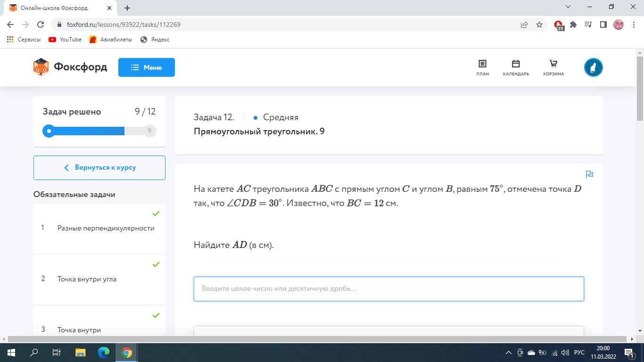Open taskbar search
This screenshot has height=362, width=644.
click(x=34, y=353)
